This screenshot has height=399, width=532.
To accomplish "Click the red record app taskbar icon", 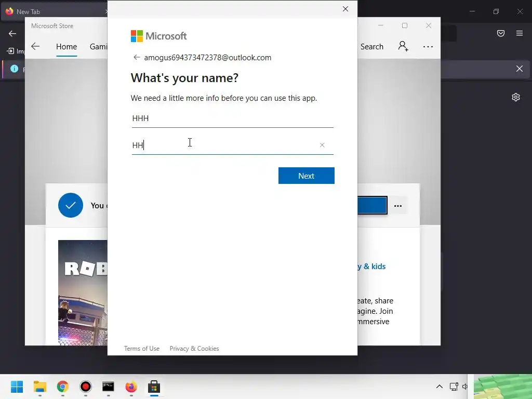I will point(86,387).
